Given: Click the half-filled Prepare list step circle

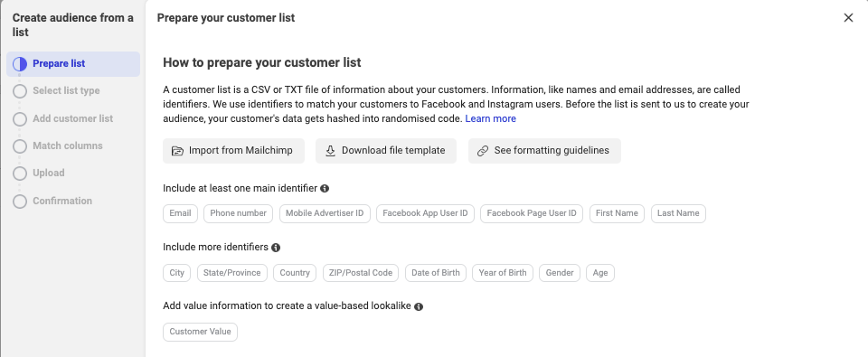Looking at the screenshot, I should pyautogui.click(x=20, y=63).
